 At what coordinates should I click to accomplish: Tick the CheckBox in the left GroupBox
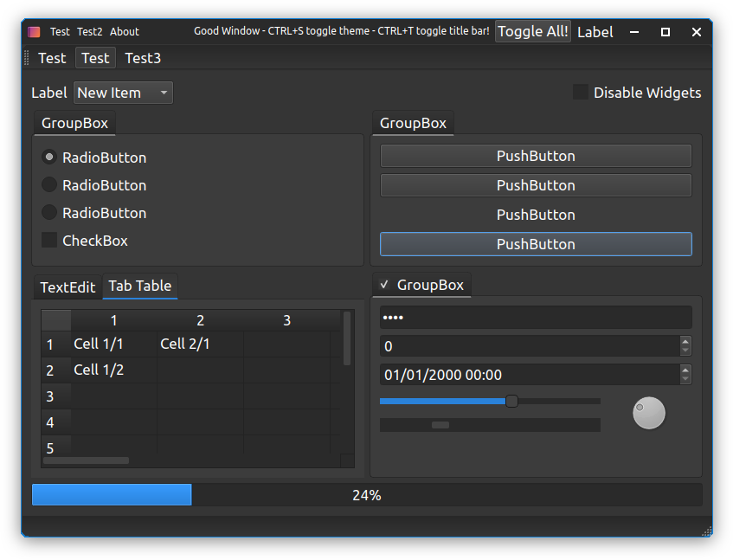click(50, 241)
